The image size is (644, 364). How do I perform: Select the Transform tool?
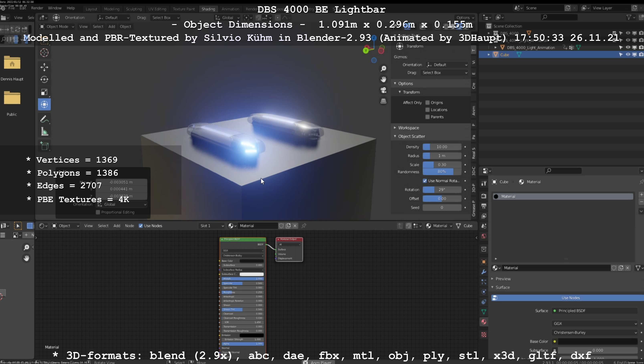point(44,104)
